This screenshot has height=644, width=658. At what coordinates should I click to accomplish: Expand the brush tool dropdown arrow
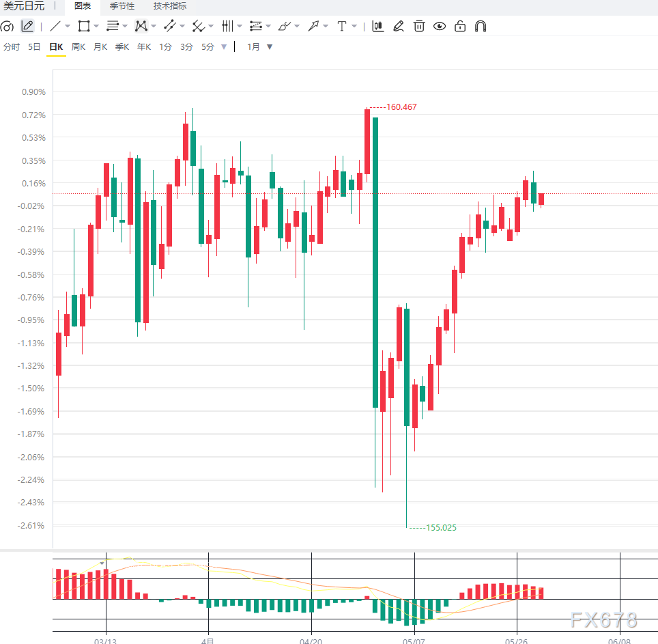coord(297,27)
